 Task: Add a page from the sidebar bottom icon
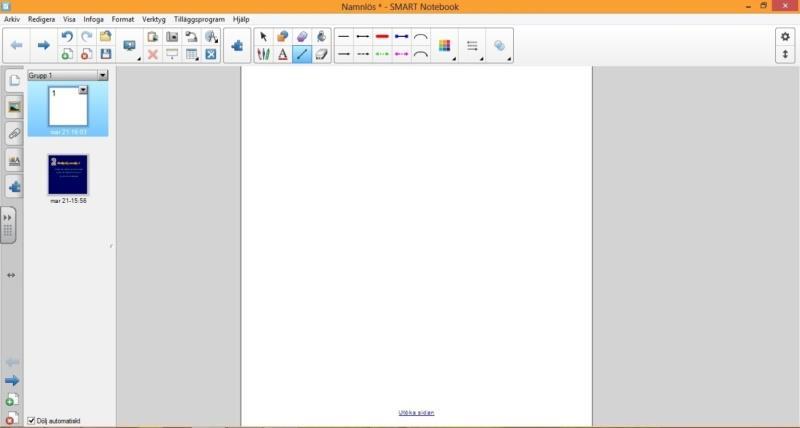click(x=12, y=400)
